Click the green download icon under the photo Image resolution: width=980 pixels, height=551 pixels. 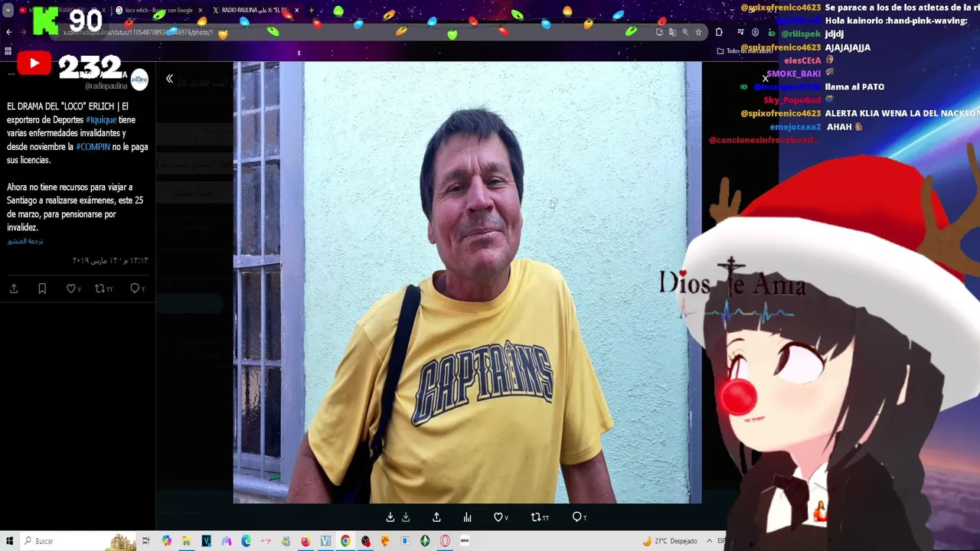(406, 517)
